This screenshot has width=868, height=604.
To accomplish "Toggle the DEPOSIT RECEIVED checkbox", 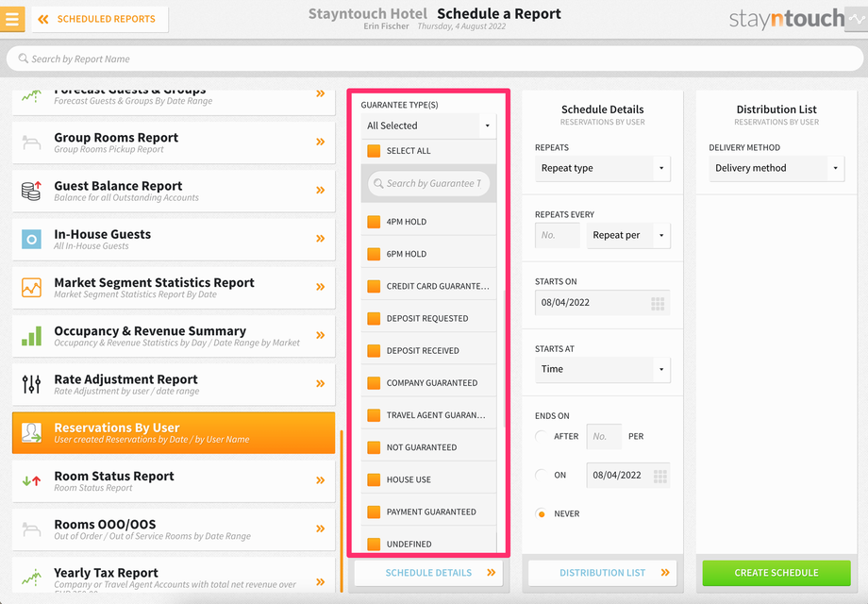I will 374,350.
